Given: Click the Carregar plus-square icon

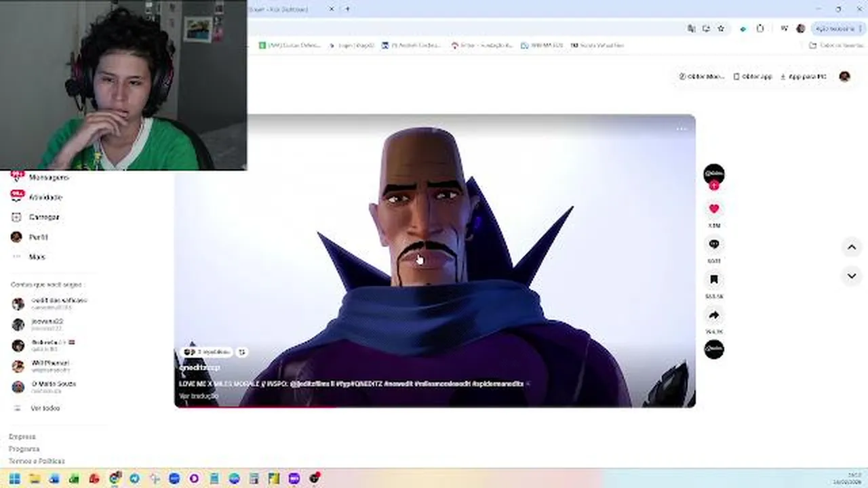Looking at the screenshot, I should coord(17,217).
